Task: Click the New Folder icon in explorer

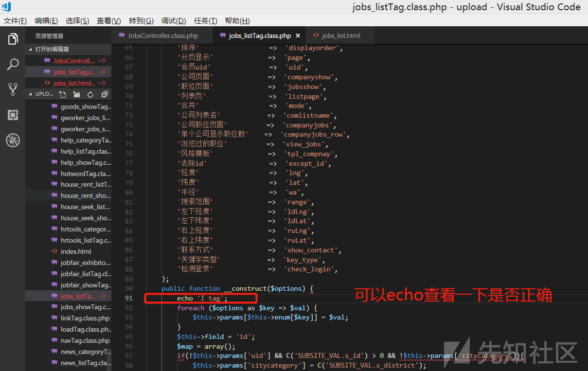Action: tap(76, 94)
